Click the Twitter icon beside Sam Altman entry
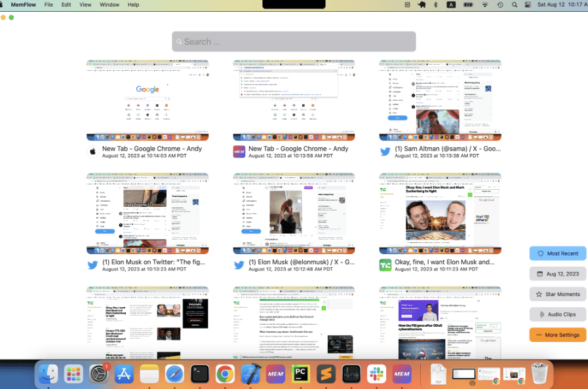 point(385,152)
